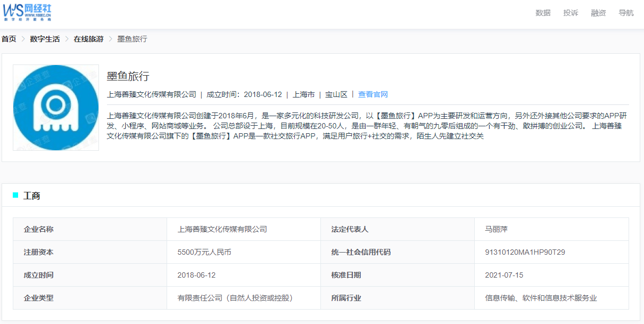Select 融资 in the top navigation
The image size is (644, 324).
(598, 13)
